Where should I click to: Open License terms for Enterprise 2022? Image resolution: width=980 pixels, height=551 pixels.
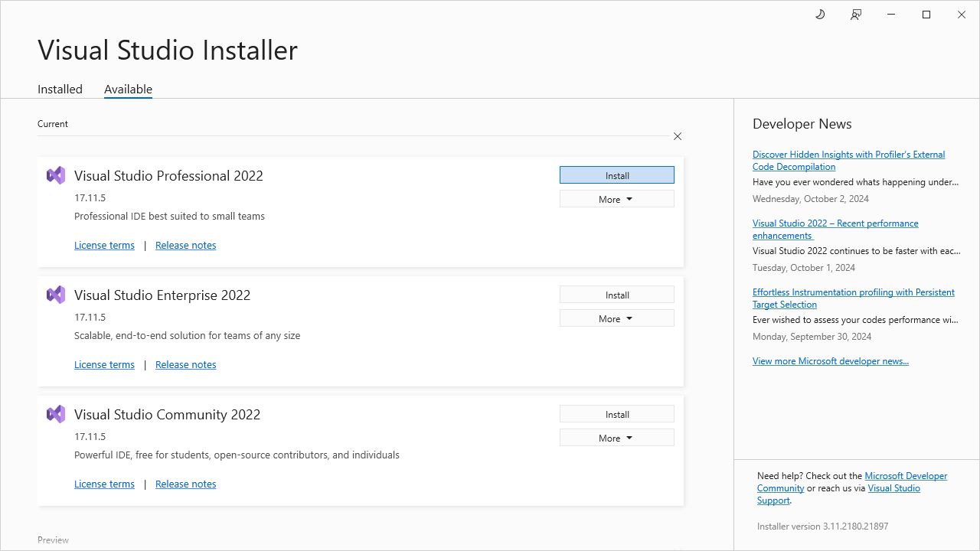(104, 364)
